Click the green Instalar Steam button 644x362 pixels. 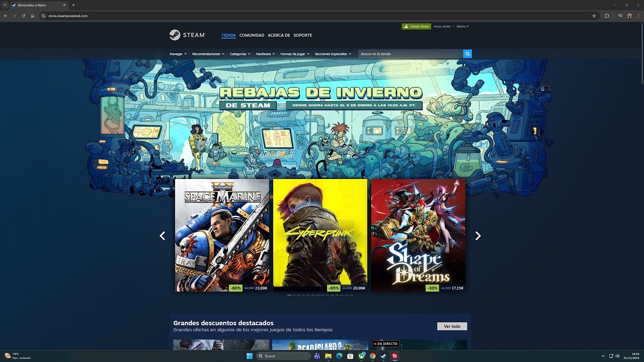coord(416,26)
